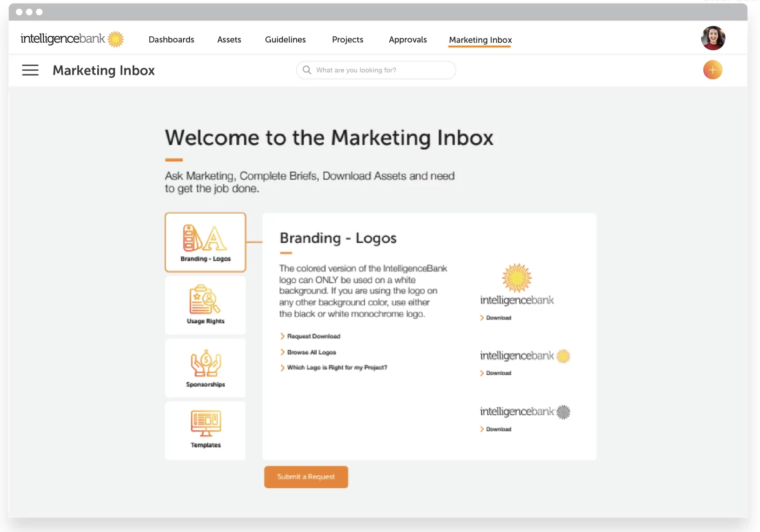
Task: Go to Guidelines in the top navigation
Action: (x=285, y=40)
